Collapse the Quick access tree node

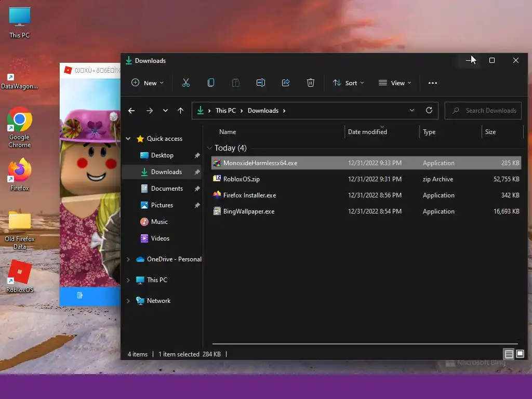[x=128, y=138]
